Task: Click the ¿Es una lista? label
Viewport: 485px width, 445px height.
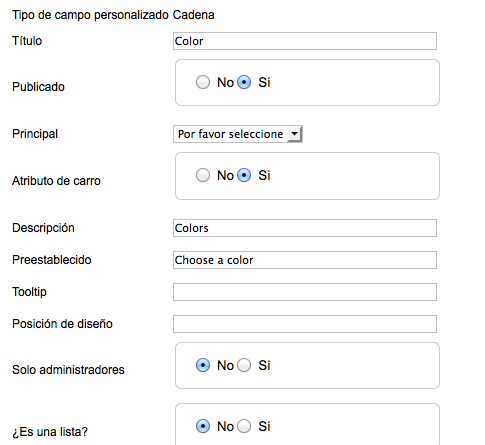Action: 50,432
